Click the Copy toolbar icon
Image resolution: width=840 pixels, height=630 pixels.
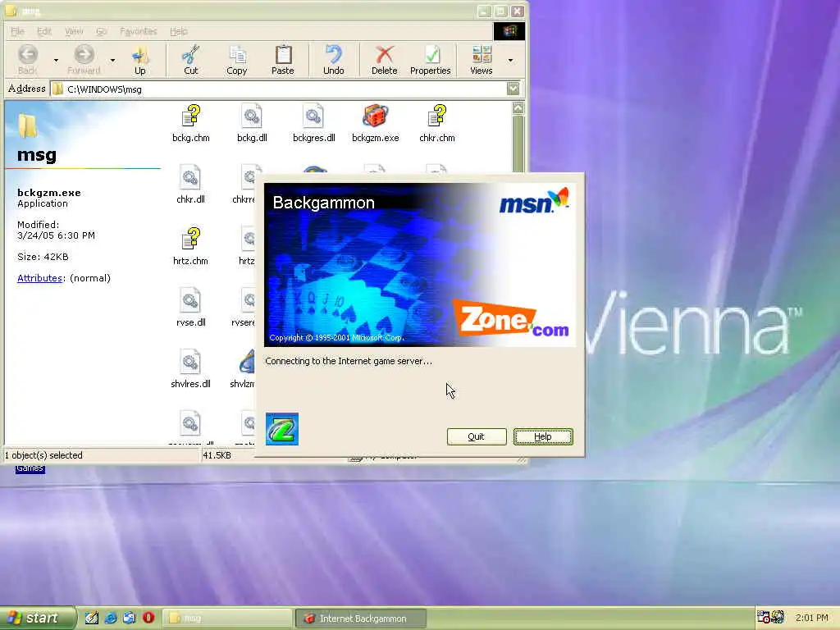point(236,59)
